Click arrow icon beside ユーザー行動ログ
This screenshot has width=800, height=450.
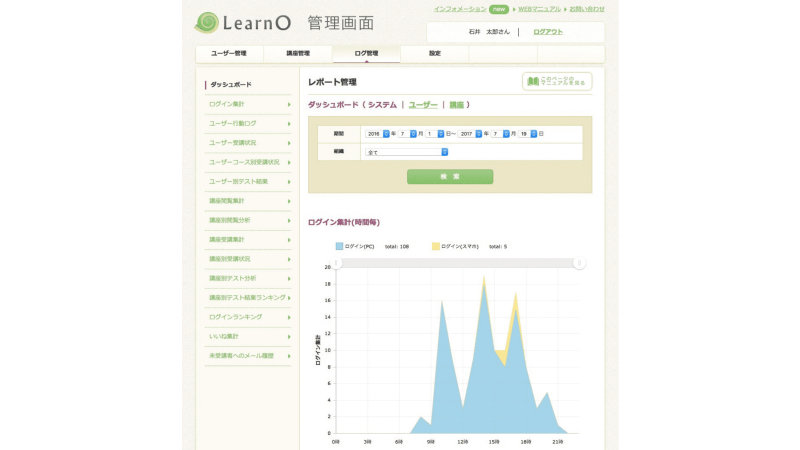pos(289,123)
